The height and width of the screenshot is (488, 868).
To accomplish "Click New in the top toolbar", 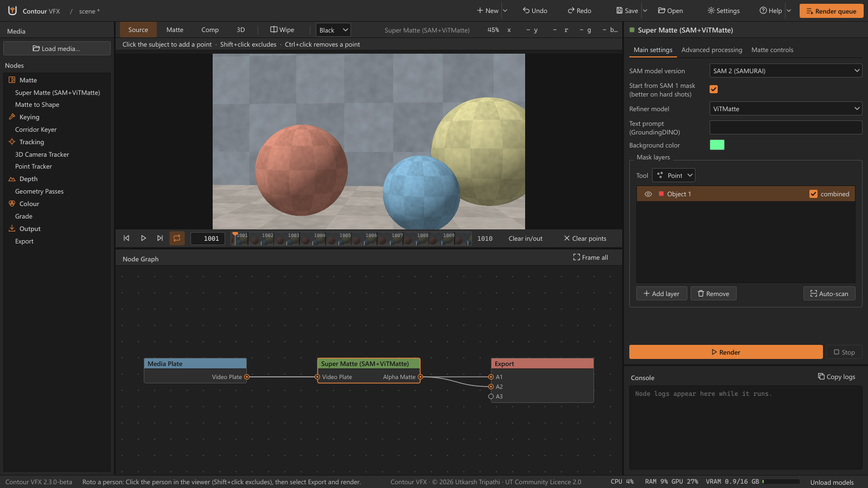I will coord(487,11).
